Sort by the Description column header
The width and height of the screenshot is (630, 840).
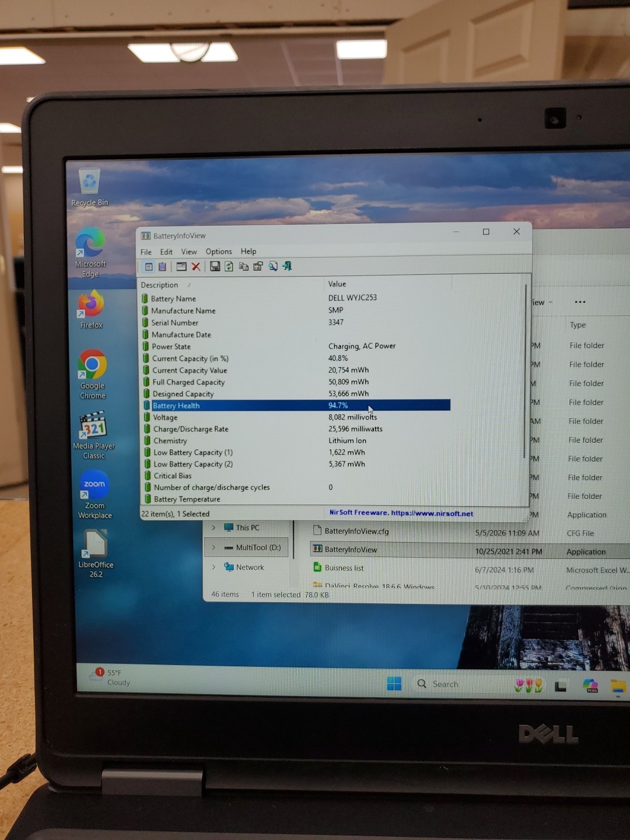(231, 285)
